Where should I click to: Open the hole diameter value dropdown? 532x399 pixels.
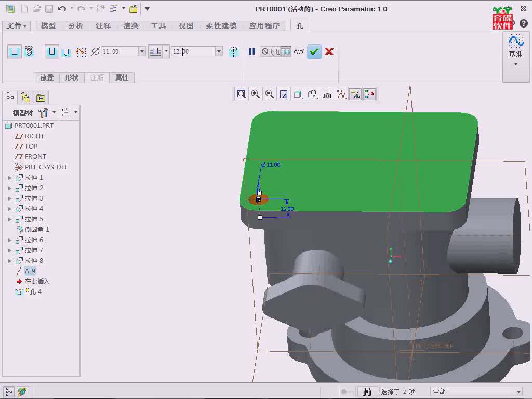point(142,51)
